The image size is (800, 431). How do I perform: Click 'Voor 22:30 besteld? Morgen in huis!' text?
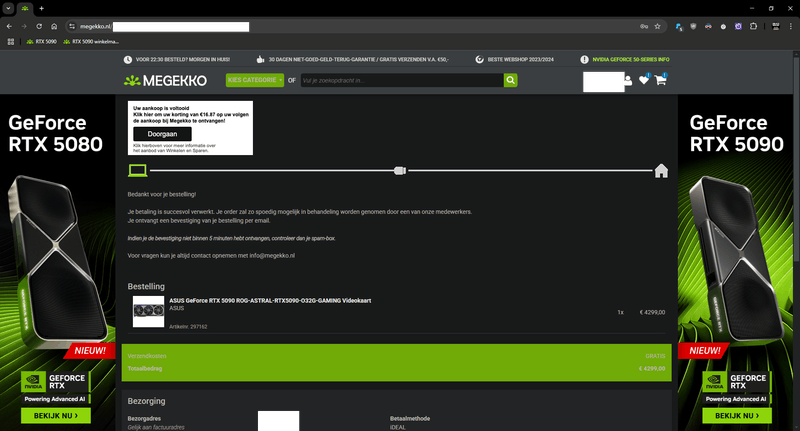tap(183, 60)
